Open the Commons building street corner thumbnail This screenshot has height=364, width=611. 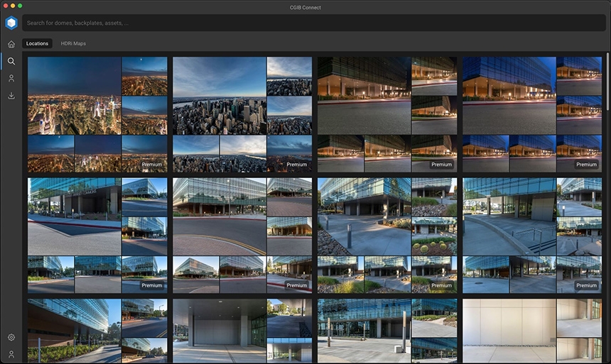point(75,216)
